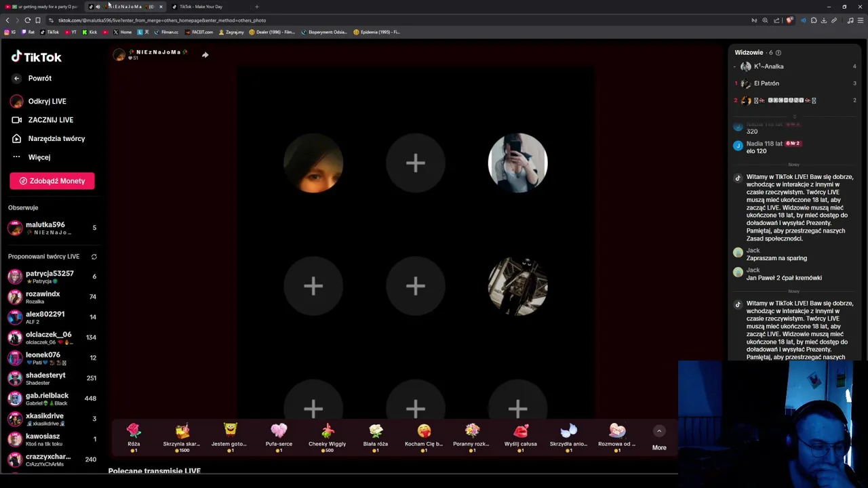Open shadesteryt live stream
868x488 pixels.
[x=51, y=378]
